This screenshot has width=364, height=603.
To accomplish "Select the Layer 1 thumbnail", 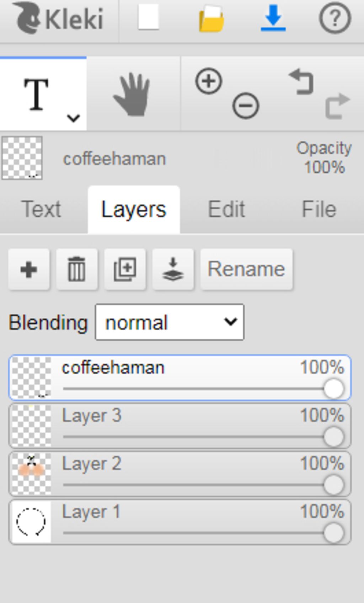I will [31, 522].
